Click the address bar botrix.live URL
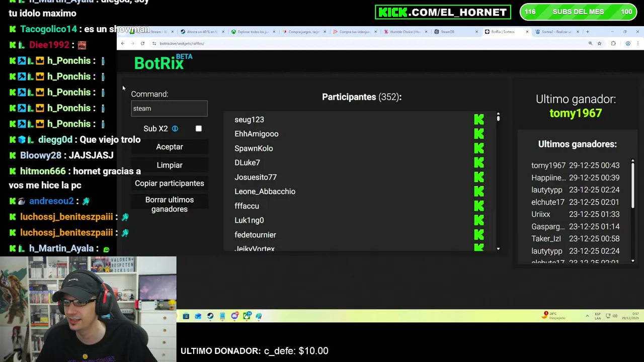Viewport: 644px width, 362px height. coord(182,44)
